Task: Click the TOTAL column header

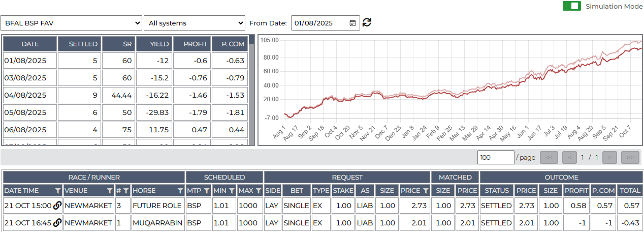Action: click(629, 190)
